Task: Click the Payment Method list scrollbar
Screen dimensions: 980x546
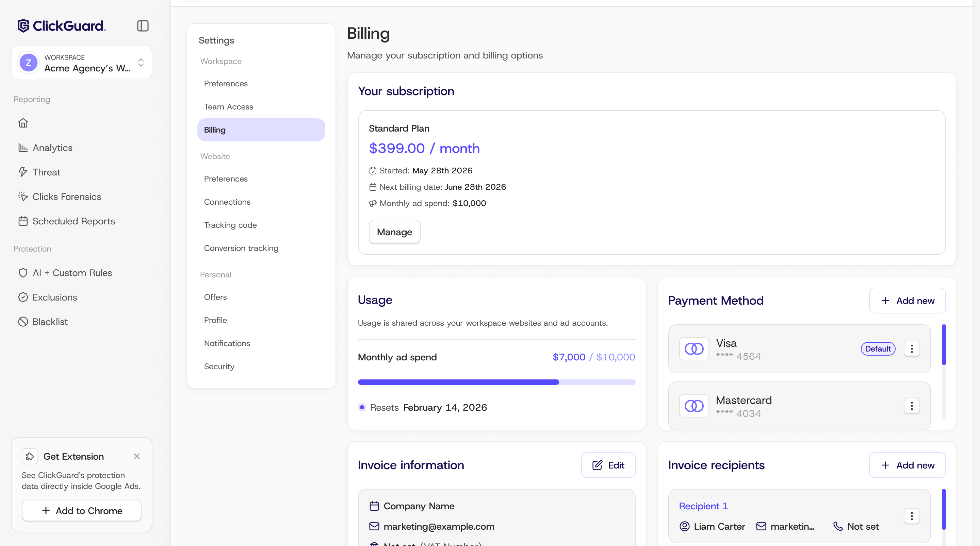Action: click(944, 344)
